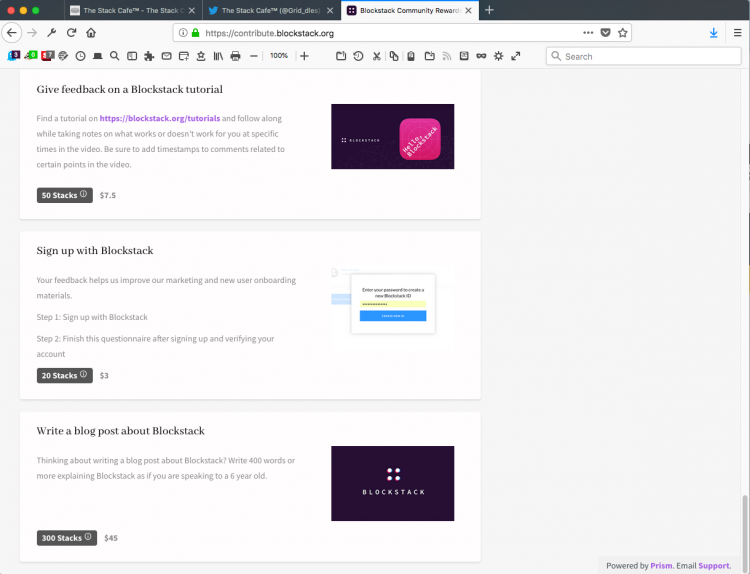Screen dimensions: 750x574
Task: Open a new tab with plus button
Action: point(489,10)
